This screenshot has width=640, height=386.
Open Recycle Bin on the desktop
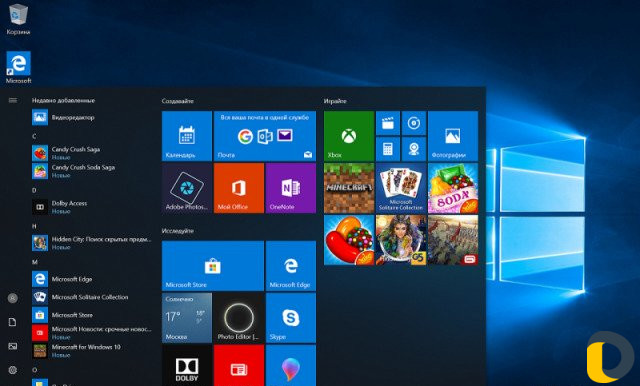point(18,19)
